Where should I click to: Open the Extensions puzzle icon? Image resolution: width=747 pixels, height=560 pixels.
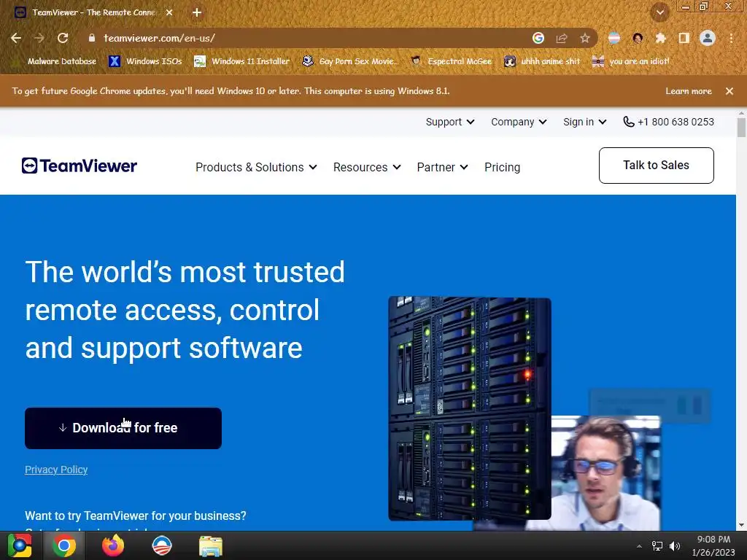(661, 38)
